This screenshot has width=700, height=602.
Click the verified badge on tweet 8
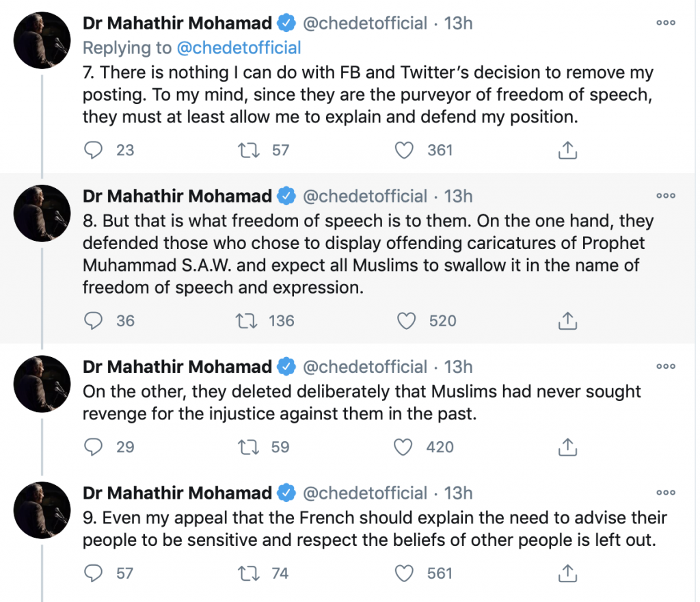coord(284,196)
